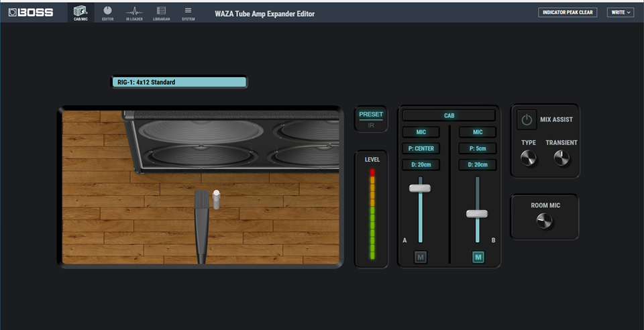
Task: Click the BOSS logo
Action: (x=31, y=12)
